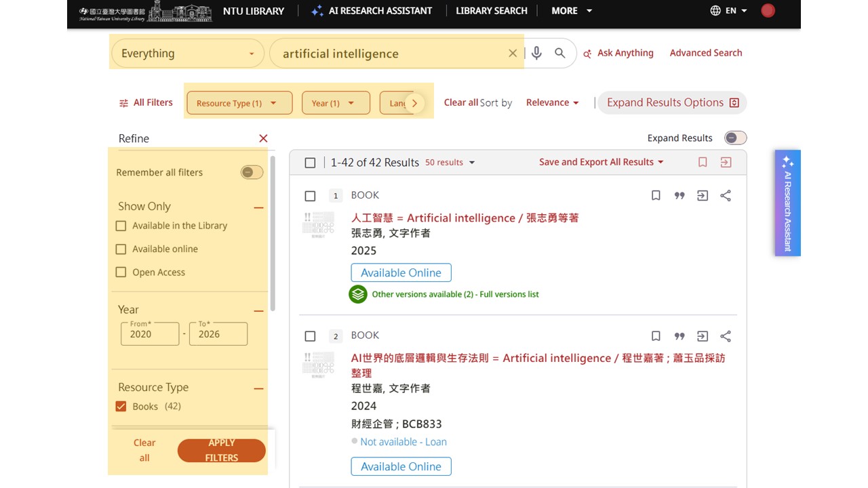Click the citation quote icon for result 1
Image resolution: width=868 pixels, height=488 pixels.
[679, 196]
